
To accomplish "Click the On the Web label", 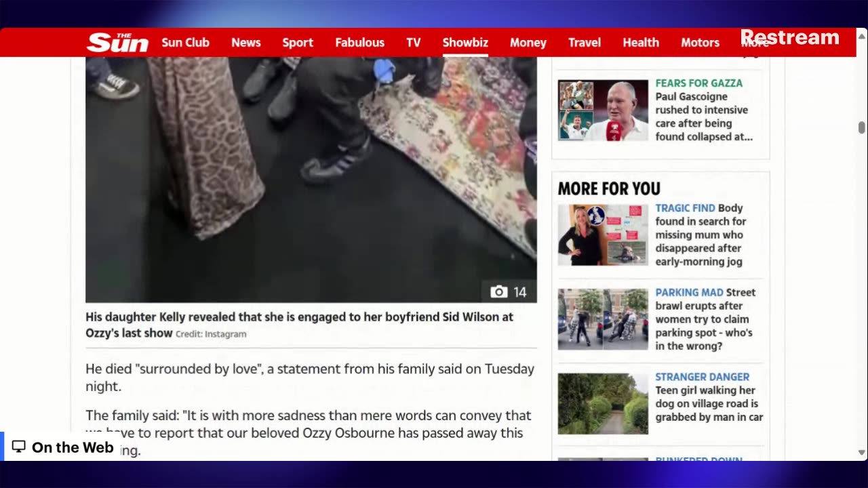I will [x=73, y=447].
